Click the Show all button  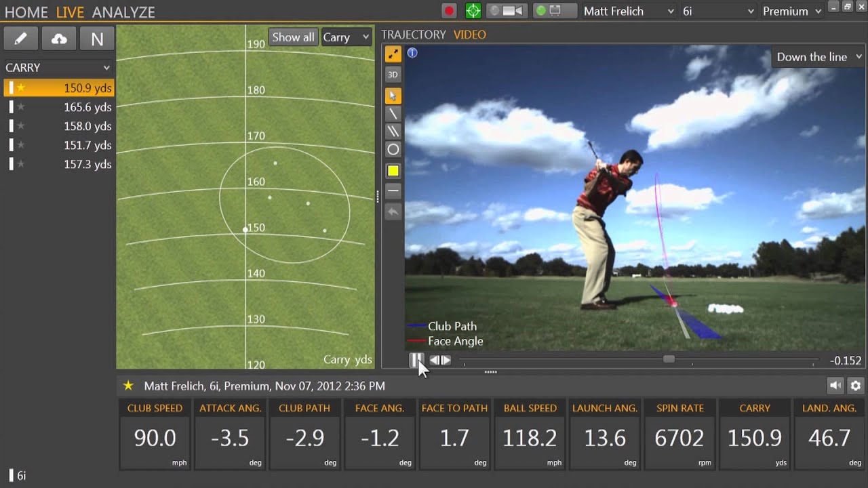293,37
